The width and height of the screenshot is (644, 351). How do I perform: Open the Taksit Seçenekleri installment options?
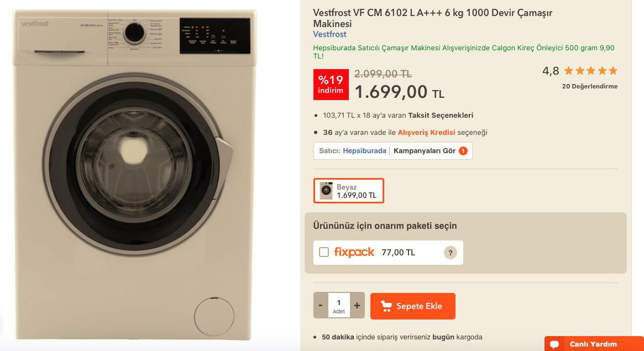[x=441, y=116]
